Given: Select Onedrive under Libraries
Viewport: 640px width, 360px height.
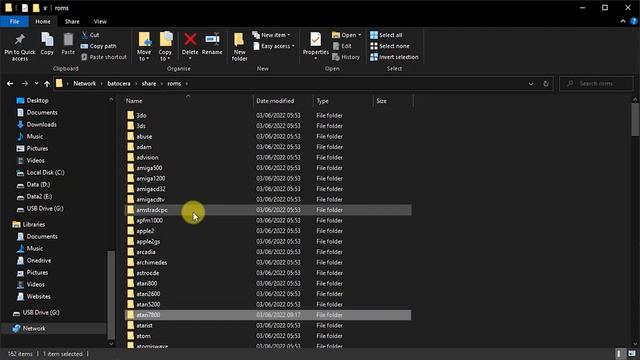Looking at the screenshot, I should pos(34,260).
